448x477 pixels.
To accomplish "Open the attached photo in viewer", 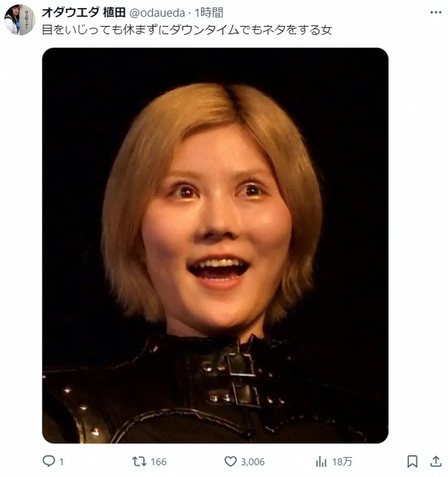I will [x=215, y=245].
